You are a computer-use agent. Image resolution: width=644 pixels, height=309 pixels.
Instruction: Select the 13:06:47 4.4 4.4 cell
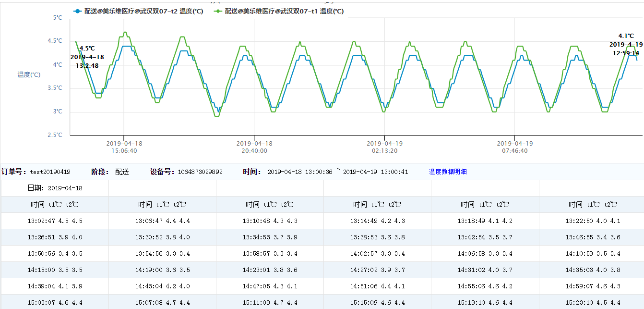point(162,221)
